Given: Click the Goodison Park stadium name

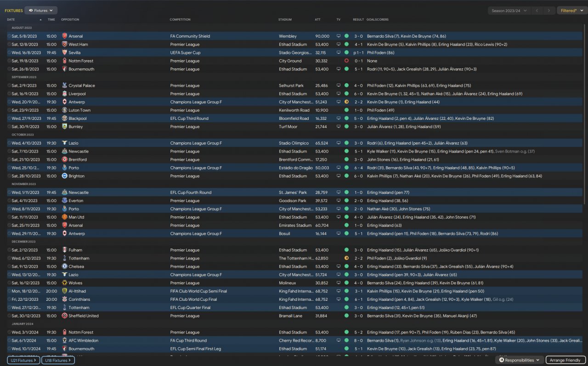Looking at the screenshot, I should coord(293,201).
